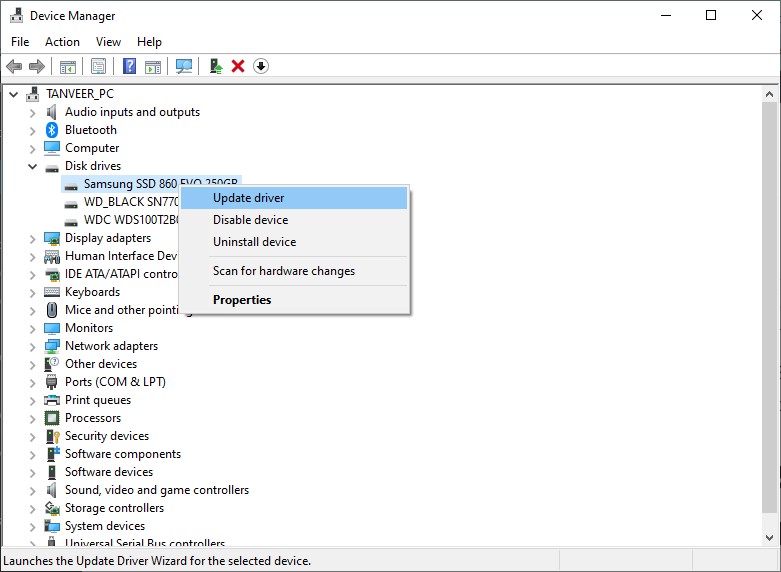Collapse the Disk drives category
Image resolution: width=781 pixels, height=572 pixels.
click(33, 166)
